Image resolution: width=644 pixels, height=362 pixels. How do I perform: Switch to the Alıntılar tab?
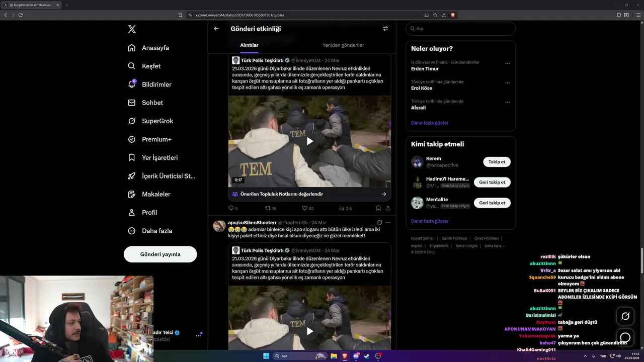click(249, 45)
